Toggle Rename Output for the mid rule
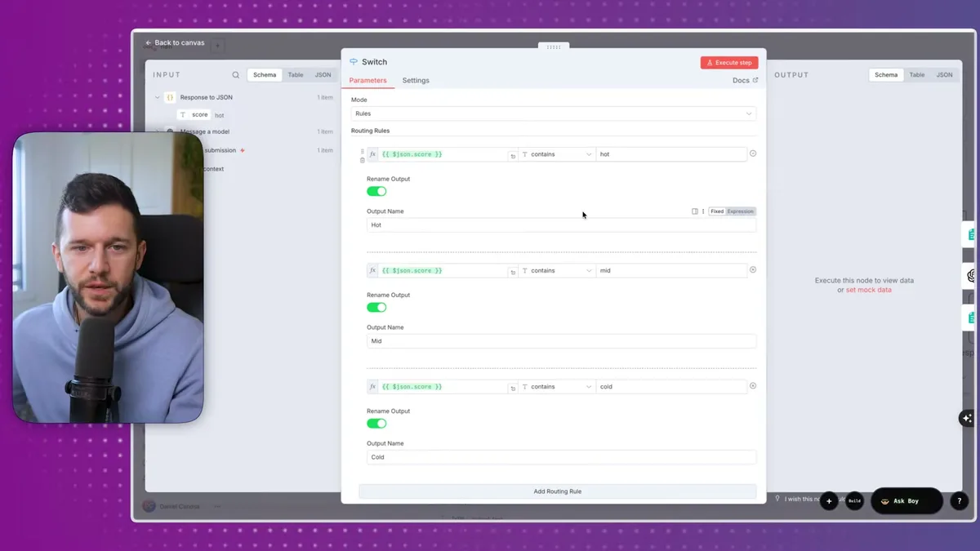 [376, 308]
